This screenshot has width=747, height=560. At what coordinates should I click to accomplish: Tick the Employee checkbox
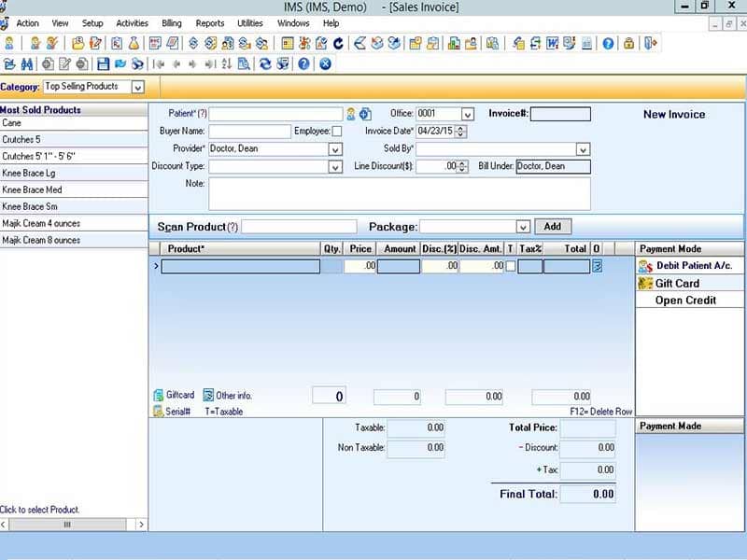pos(337,131)
